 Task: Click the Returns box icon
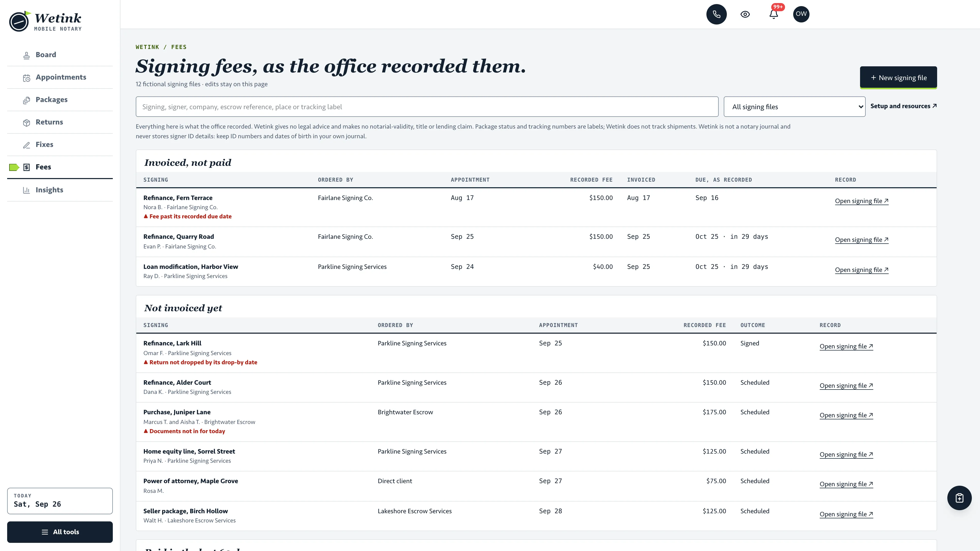point(26,123)
